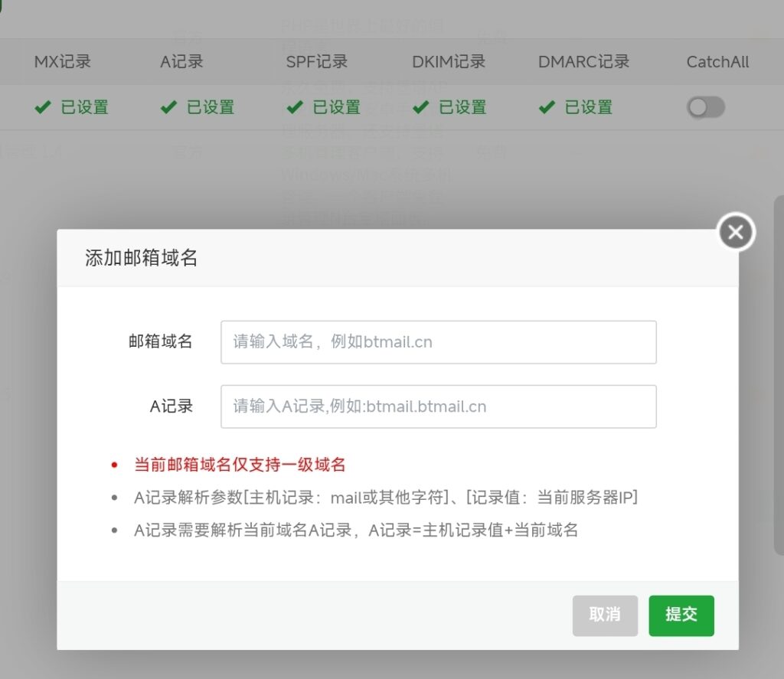Open the 已设置 status text under MX记录
Screen dimensions: 784x679
pyautogui.click(x=84, y=108)
